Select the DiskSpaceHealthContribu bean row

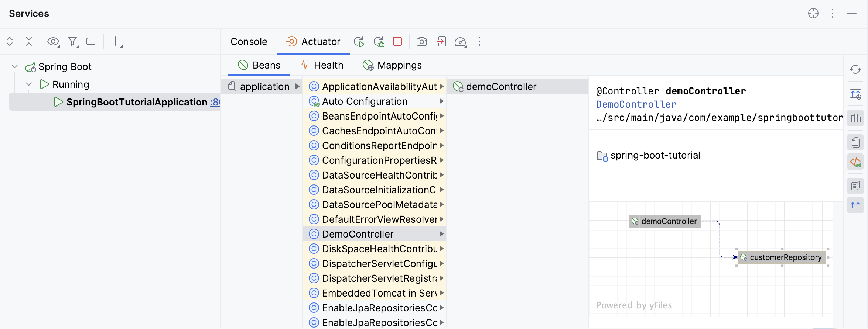[375, 249]
